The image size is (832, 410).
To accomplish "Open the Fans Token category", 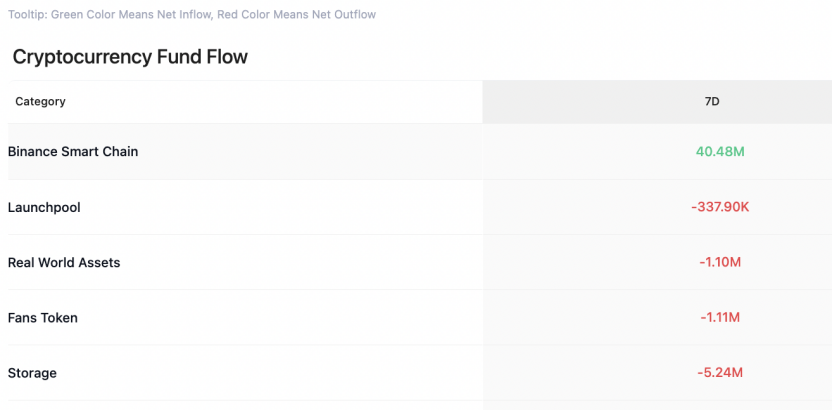I will pyautogui.click(x=42, y=318).
